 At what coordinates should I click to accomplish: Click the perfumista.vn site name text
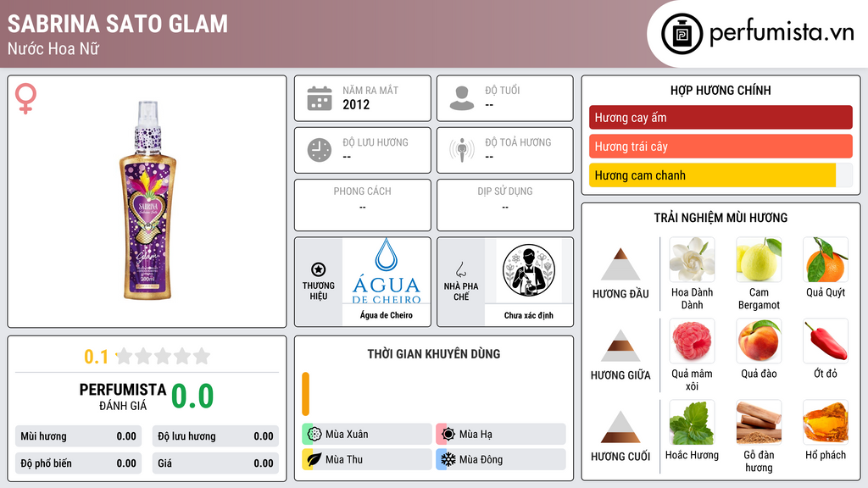pos(782,33)
